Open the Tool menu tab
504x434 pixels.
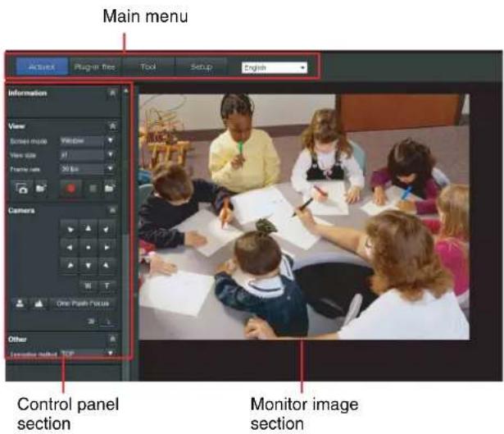148,66
